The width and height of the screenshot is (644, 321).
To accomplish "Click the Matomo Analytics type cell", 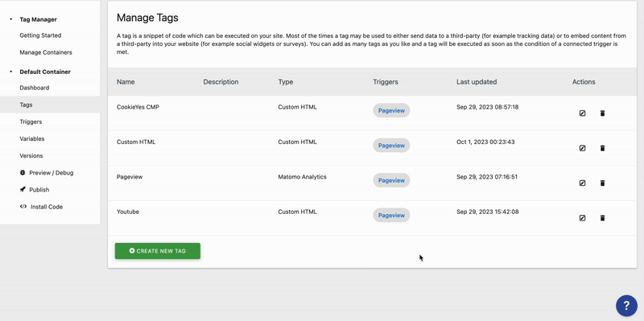I will pos(303,177).
